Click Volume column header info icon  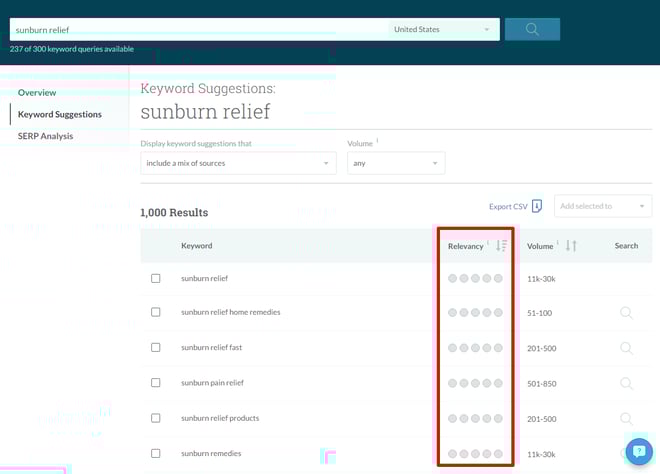pyautogui.click(x=558, y=242)
